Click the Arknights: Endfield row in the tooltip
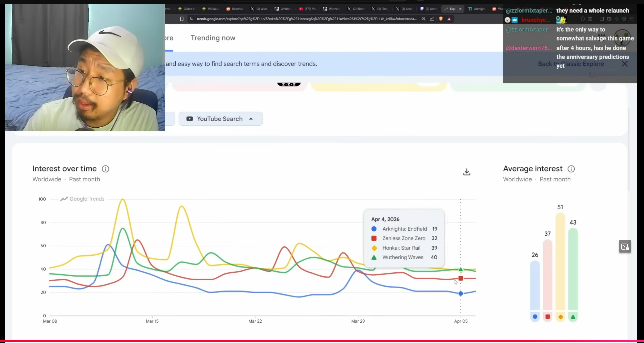Image resolution: width=644 pixels, height=343 pixels. (x=404, y=229)
